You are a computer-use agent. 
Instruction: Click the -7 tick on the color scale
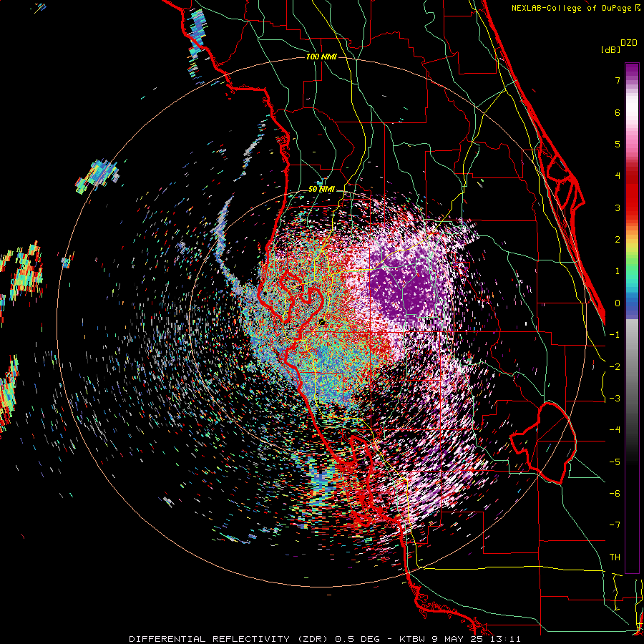(615, 525)
